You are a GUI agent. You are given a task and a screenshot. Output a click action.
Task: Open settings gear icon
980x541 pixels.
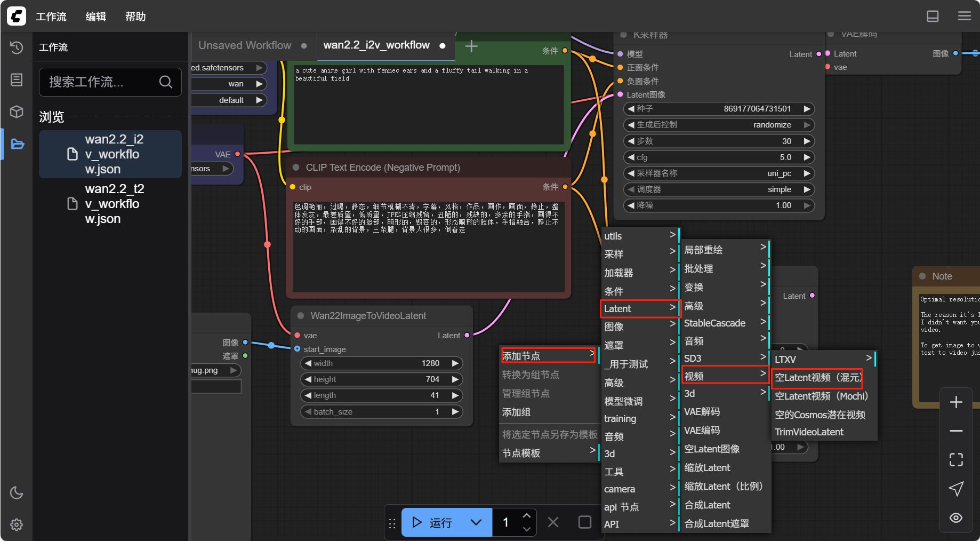pos(17,524)
